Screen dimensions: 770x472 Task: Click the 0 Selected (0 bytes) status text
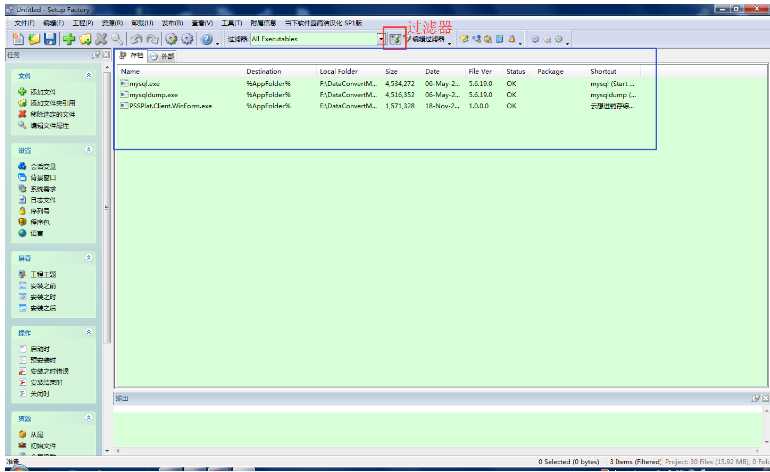569,462
